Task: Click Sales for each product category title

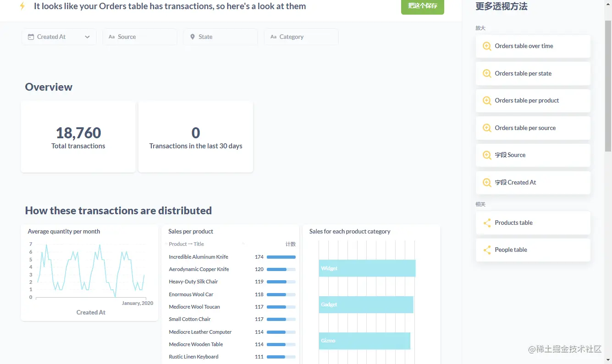Action: [350, 232]
